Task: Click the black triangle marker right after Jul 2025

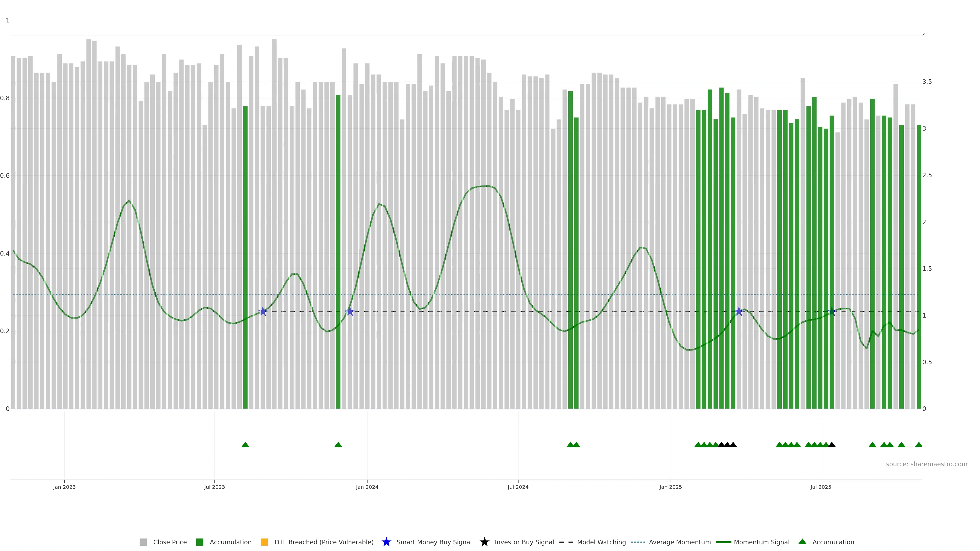Action: [x=832, y=445]
